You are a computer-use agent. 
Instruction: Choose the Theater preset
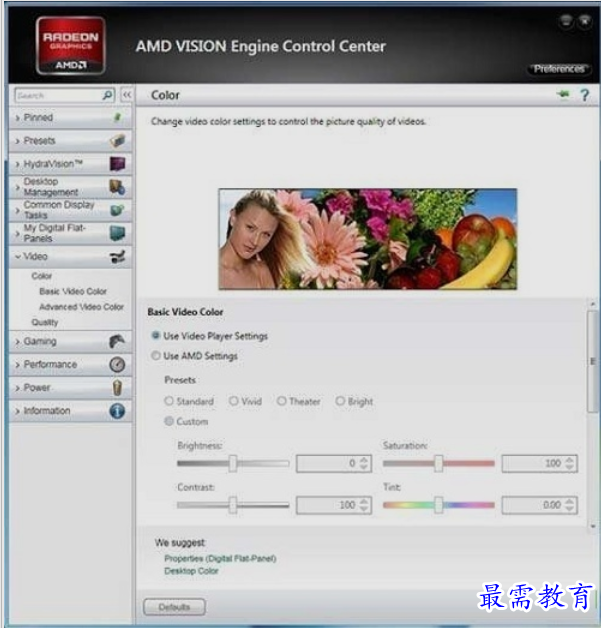point(281,401)
